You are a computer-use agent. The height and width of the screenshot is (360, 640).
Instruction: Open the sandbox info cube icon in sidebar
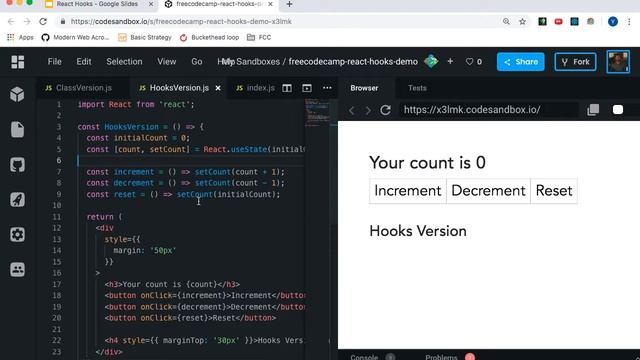point(17,94)
